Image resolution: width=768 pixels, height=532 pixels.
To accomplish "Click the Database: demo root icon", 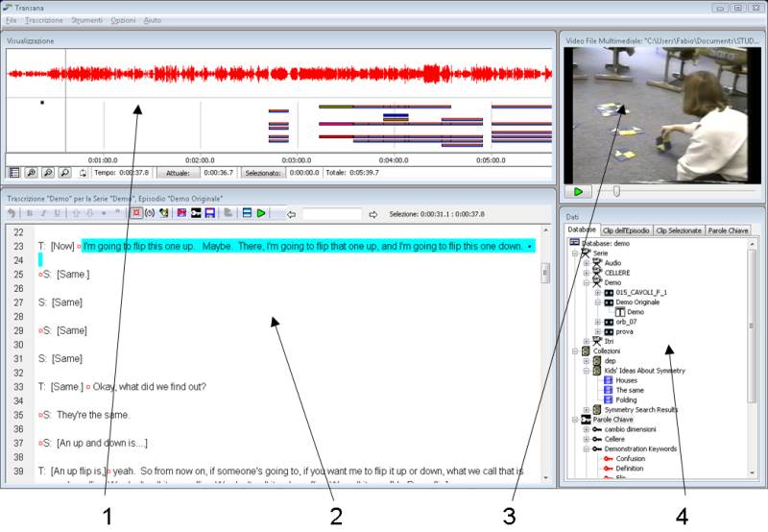I will 574,243.
